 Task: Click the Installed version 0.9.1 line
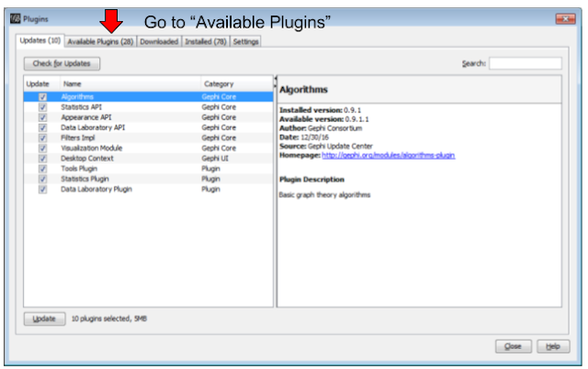coord(320,110)
